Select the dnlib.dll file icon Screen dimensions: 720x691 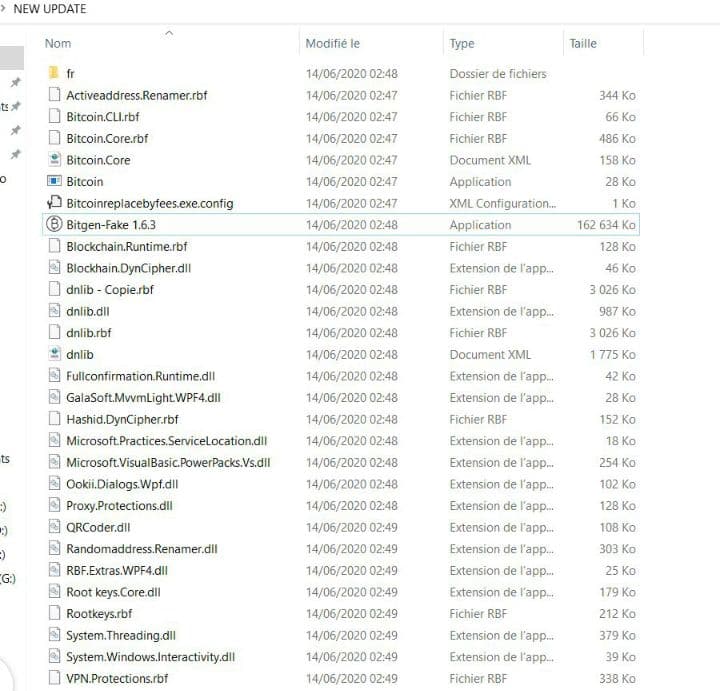coord(54,312)
